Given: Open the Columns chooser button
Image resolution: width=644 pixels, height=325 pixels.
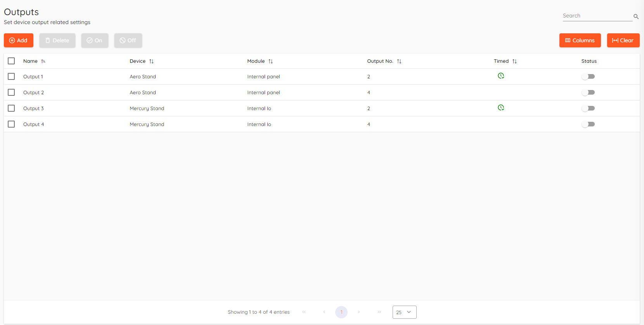Looking at the screenshot, I should click(x=580, y=40).
